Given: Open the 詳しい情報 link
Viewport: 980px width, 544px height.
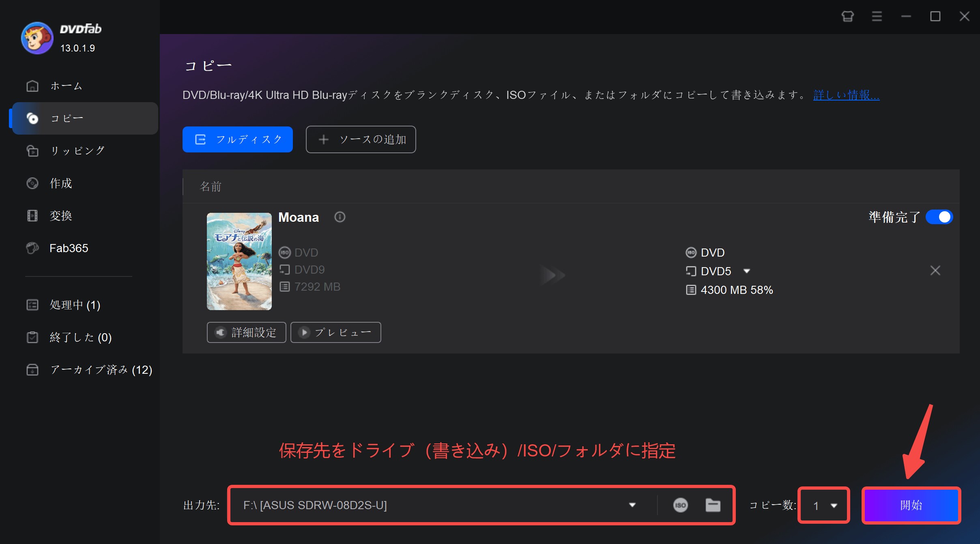Looking at the screenshot, I should [x=846, y=95].
